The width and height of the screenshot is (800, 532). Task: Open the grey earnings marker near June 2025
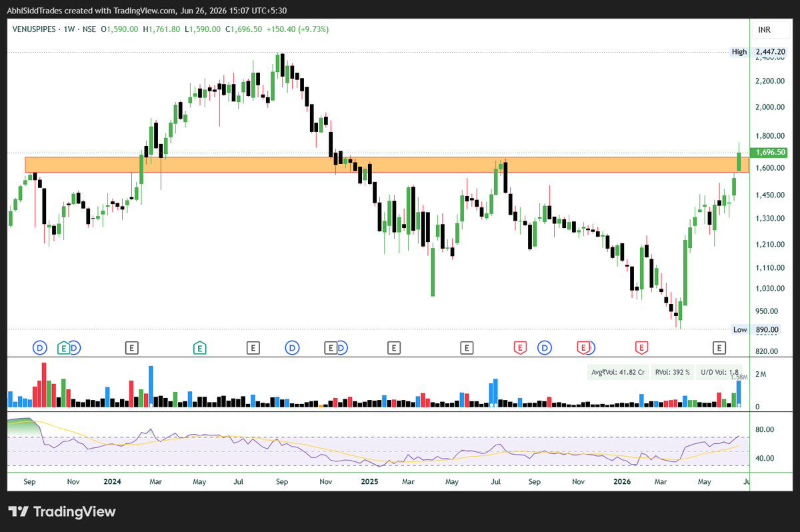[467, 347]
